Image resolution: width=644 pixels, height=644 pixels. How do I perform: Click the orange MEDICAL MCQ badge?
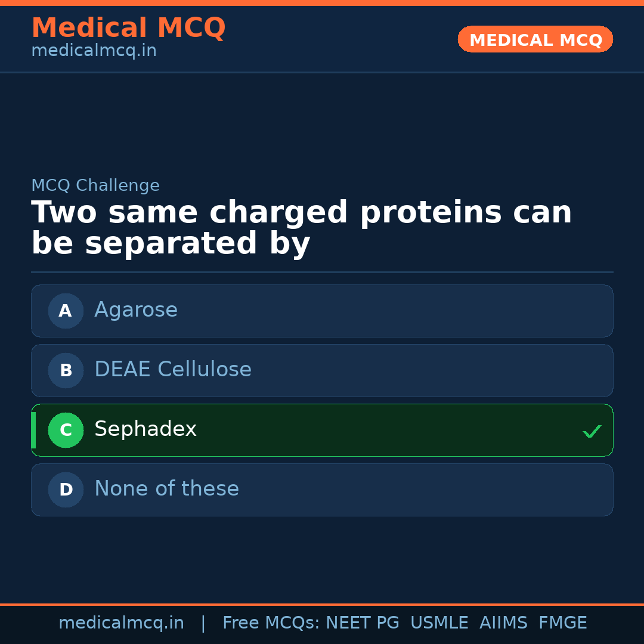pos(535,39)
